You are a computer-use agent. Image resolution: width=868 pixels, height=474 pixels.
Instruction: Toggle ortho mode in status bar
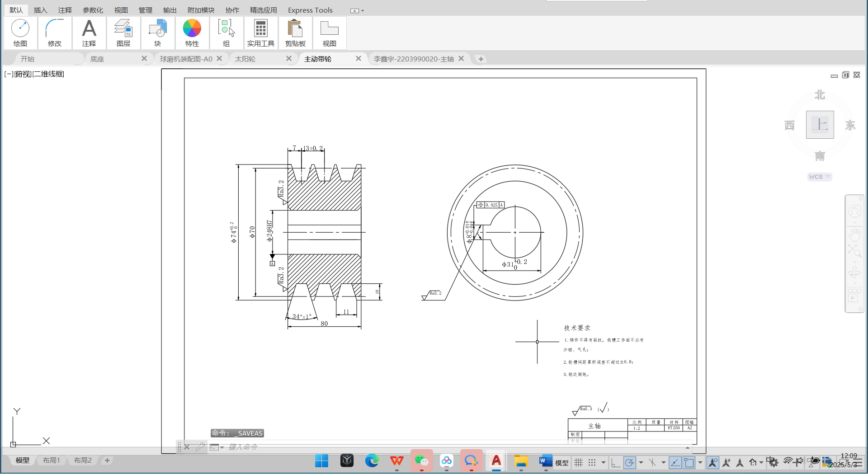pos(616,462)
